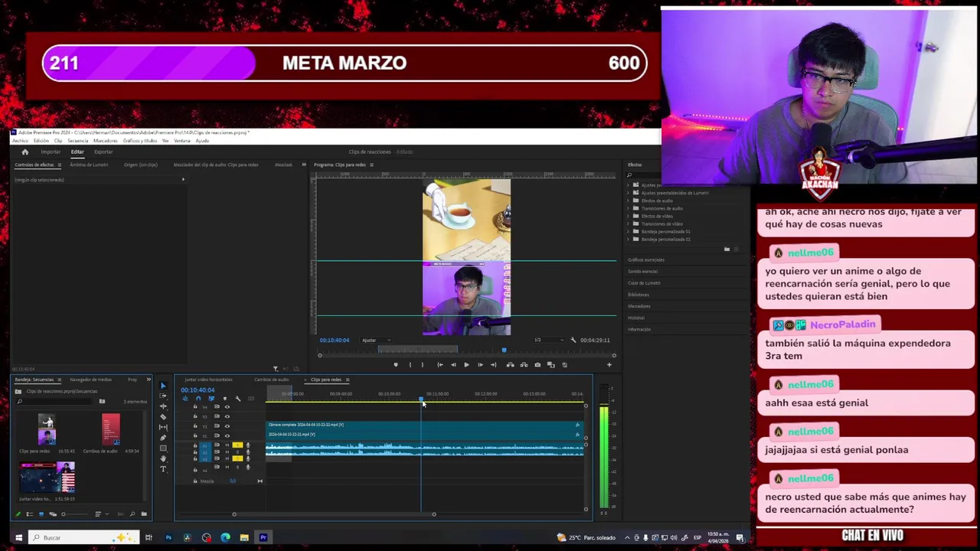Switch to Ámbitos de Lumetri tab

[x=89, y=165]
